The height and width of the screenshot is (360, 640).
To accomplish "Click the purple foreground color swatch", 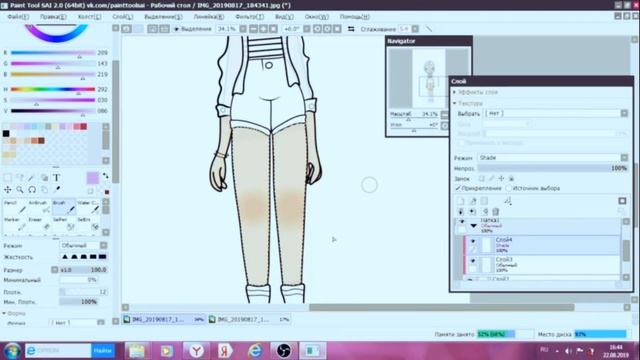I will pos(93,178).
